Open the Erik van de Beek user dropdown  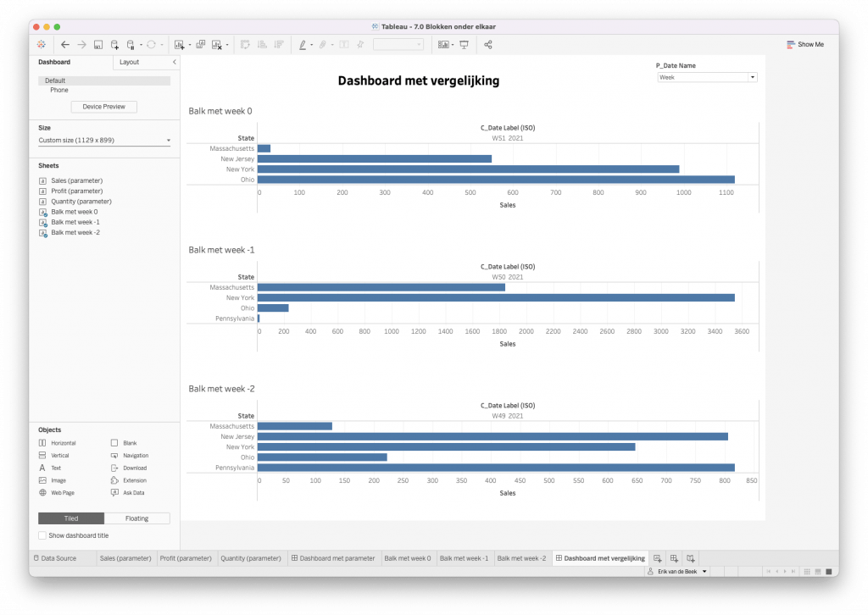click(704, 572)
